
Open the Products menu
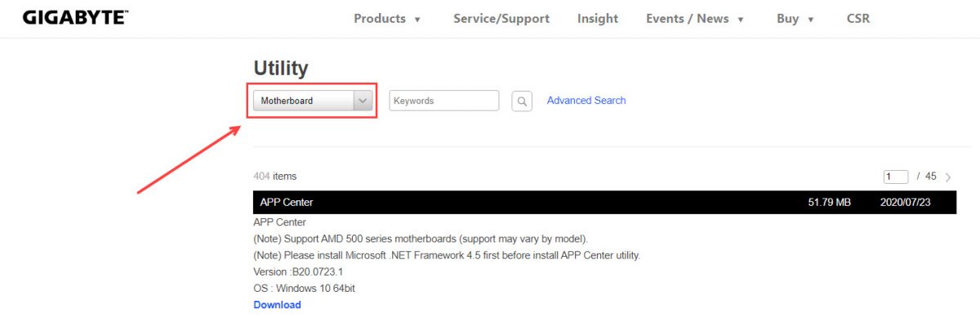(387, 18)
